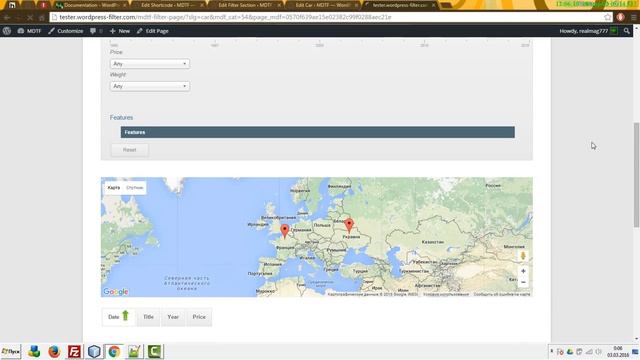Open Chrome from the taskbar
This screenshot has height=360, width=640.
click(114, 351)
